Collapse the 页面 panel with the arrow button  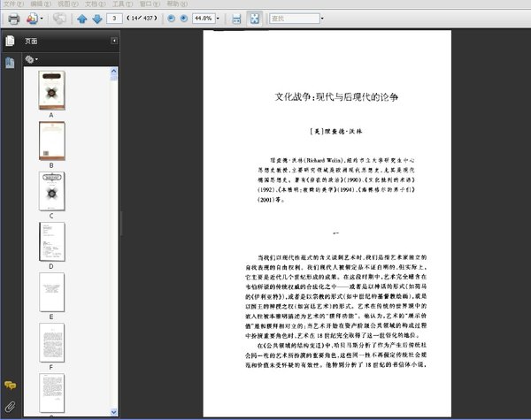[114, 41]
